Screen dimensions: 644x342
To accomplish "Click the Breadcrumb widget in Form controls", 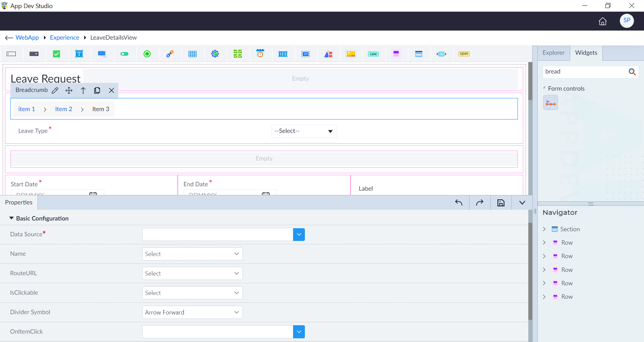I will 550,103.
